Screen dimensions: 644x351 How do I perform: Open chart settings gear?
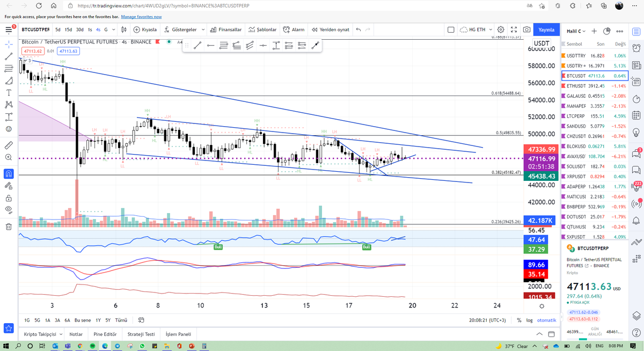pos(501,30)
